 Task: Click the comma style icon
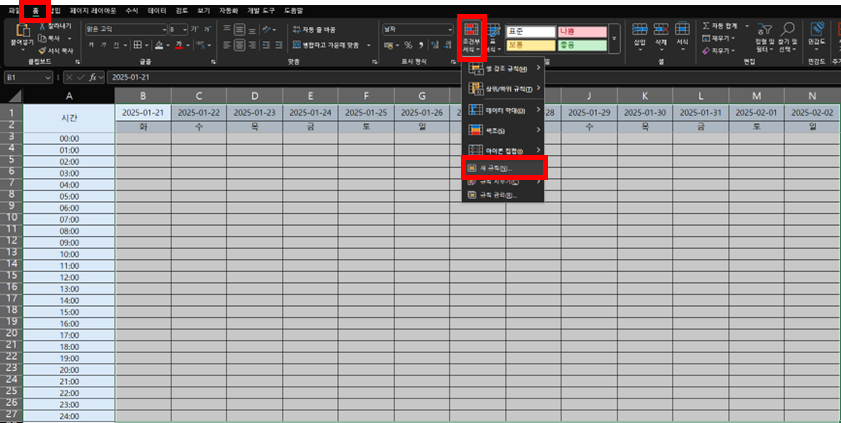(x=421, y=45)
